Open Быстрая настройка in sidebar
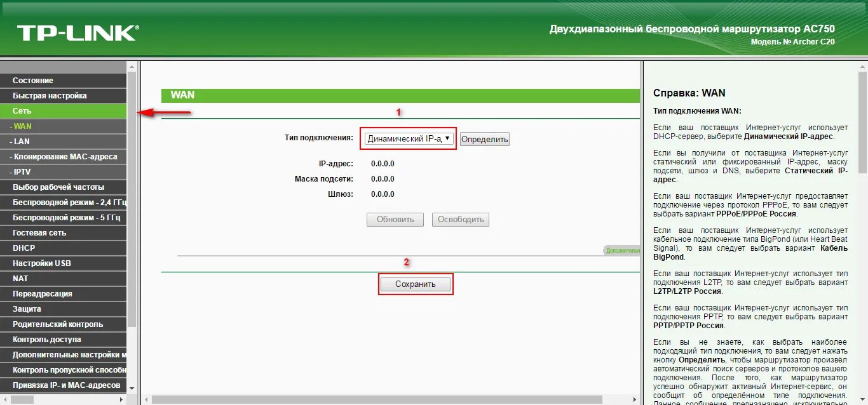Image resolution: width=868 pixels, height=405 pixels. point(64,96)
